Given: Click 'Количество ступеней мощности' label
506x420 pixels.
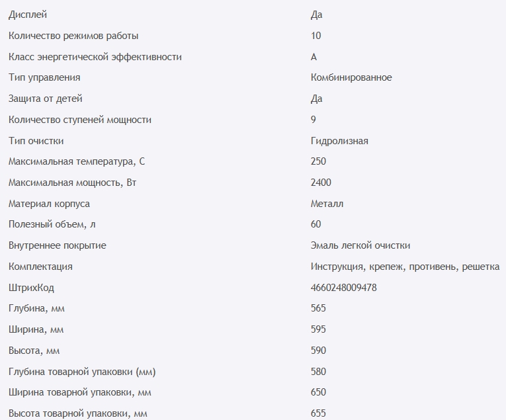Looking at the screenshot, I should pos(80,120).
